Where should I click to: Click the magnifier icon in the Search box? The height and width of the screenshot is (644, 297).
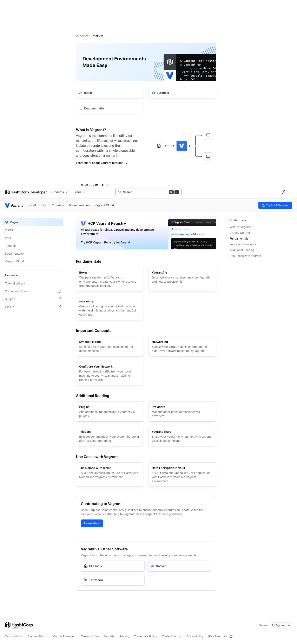[x=120, y=192]
